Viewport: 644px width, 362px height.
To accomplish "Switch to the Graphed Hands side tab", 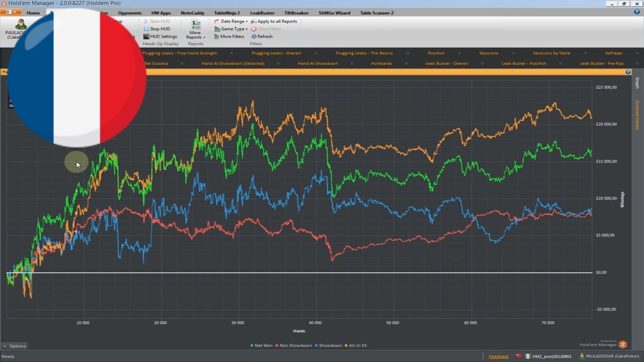I will [636, 115].
